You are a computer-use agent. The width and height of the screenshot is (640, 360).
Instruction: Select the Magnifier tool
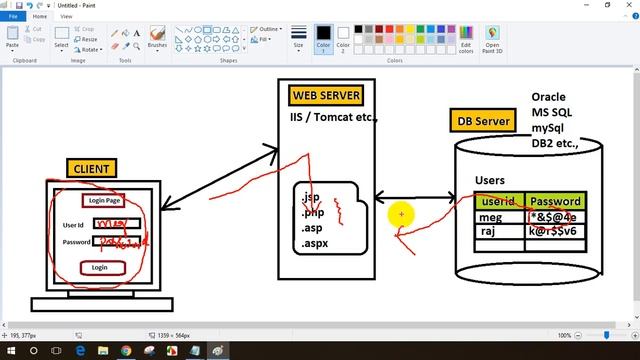coord(137,46)
